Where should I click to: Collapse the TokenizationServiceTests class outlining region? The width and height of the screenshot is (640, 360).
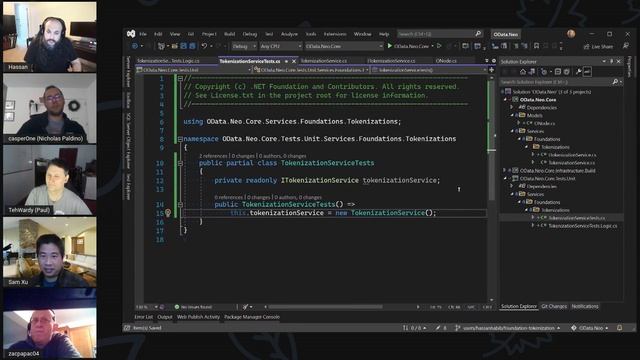pyautogui.click(x=180, y=163)
